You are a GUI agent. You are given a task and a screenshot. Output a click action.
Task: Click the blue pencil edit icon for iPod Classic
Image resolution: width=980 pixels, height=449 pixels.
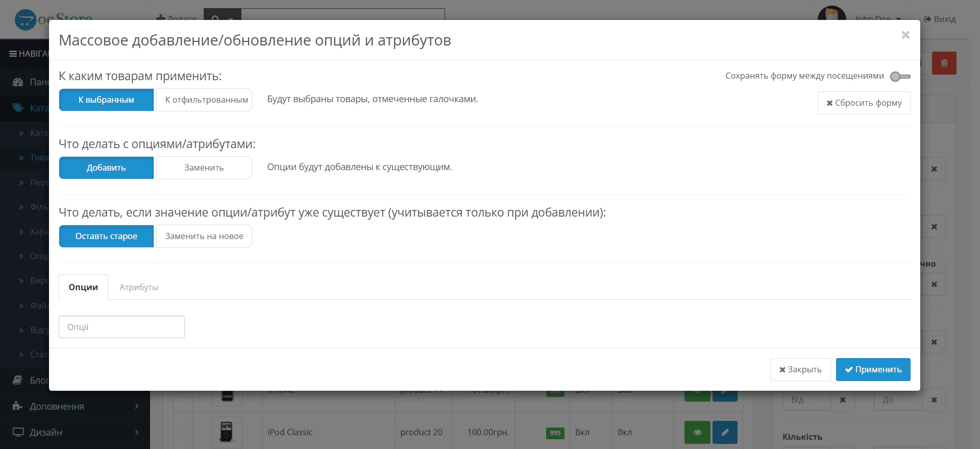[x=725, y=432]
